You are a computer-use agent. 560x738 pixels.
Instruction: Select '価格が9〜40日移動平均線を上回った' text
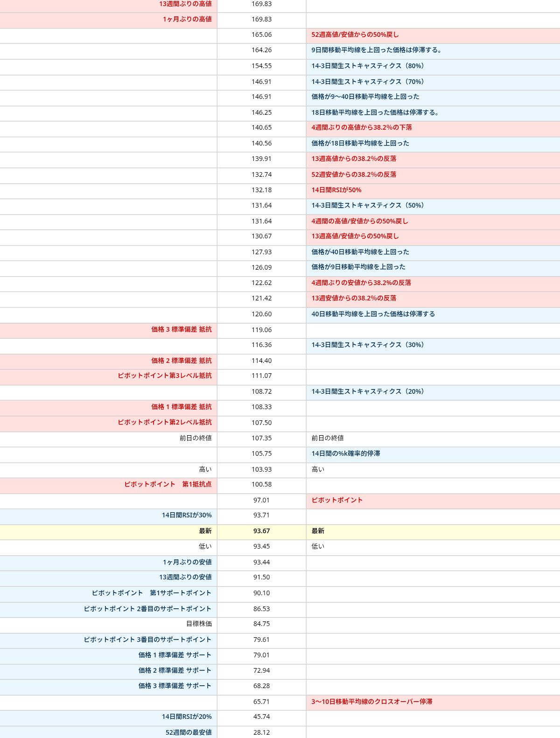click(365, 97)
